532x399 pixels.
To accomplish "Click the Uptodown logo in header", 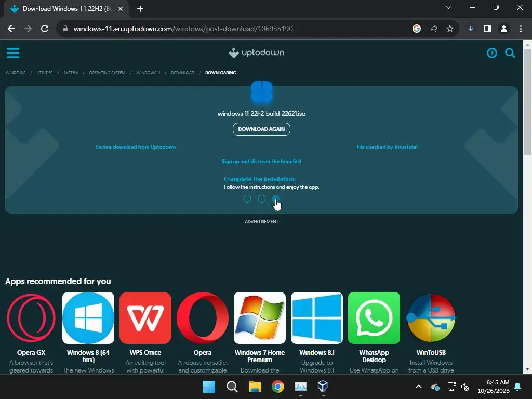I will click(x=256, y=53).
